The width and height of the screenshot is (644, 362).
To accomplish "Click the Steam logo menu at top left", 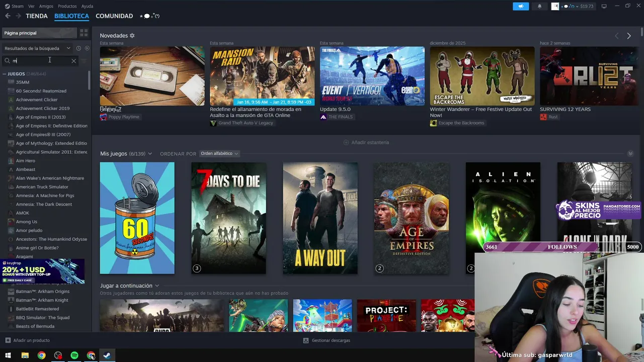I will (14, 6).
